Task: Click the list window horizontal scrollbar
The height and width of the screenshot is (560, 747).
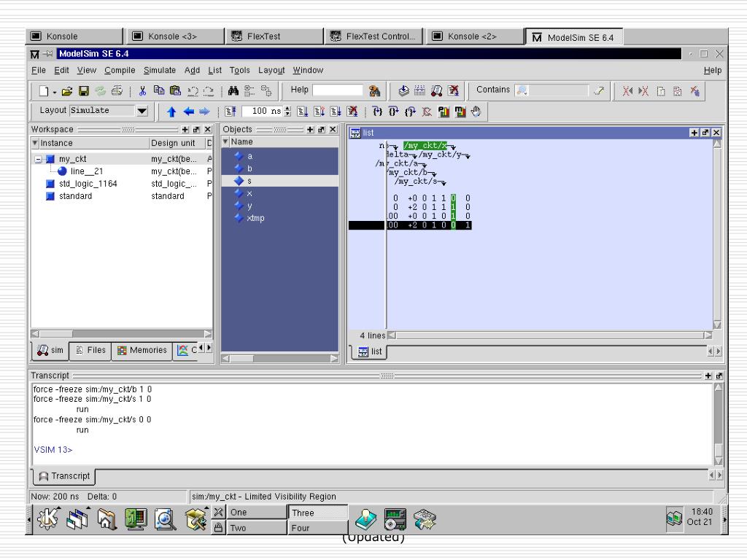Action: (x=550, y=335)
